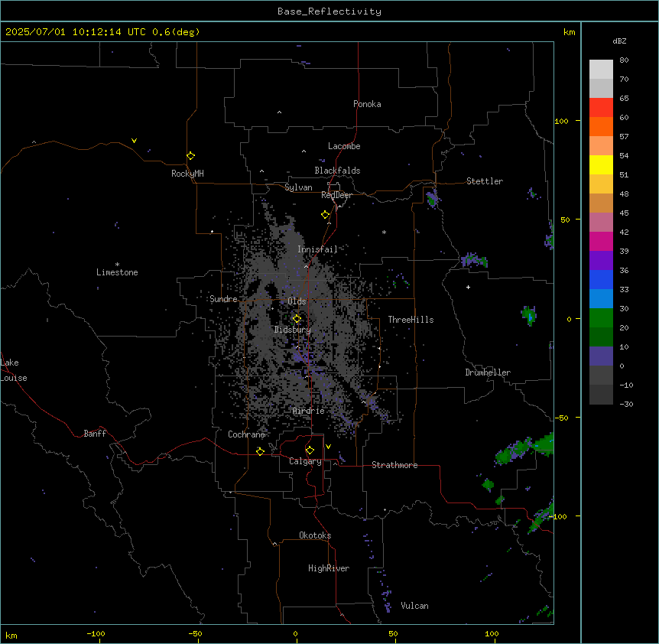Click the Sundre label
Viewport: 659px width, 644px height.
point(223,299)
